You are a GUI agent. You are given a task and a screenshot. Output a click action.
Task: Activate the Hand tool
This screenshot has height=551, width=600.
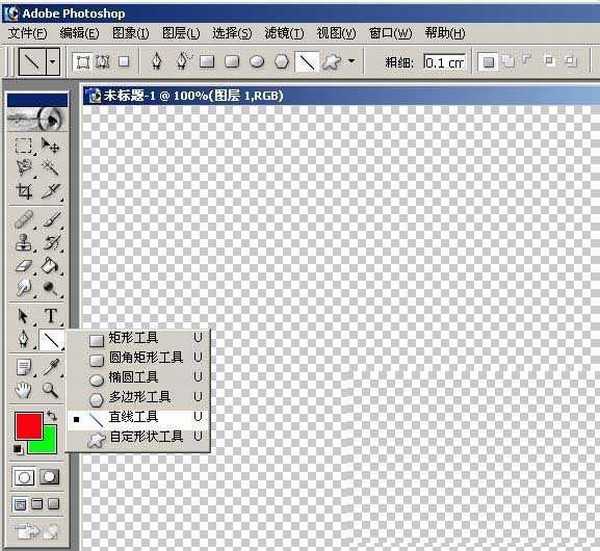pos(24,390)
